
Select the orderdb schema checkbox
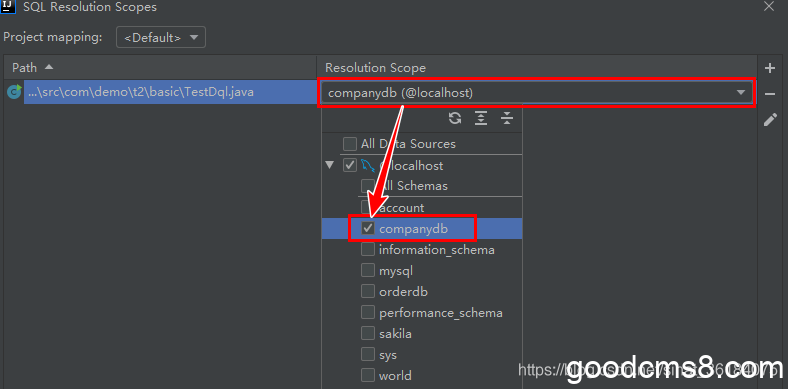368,291
